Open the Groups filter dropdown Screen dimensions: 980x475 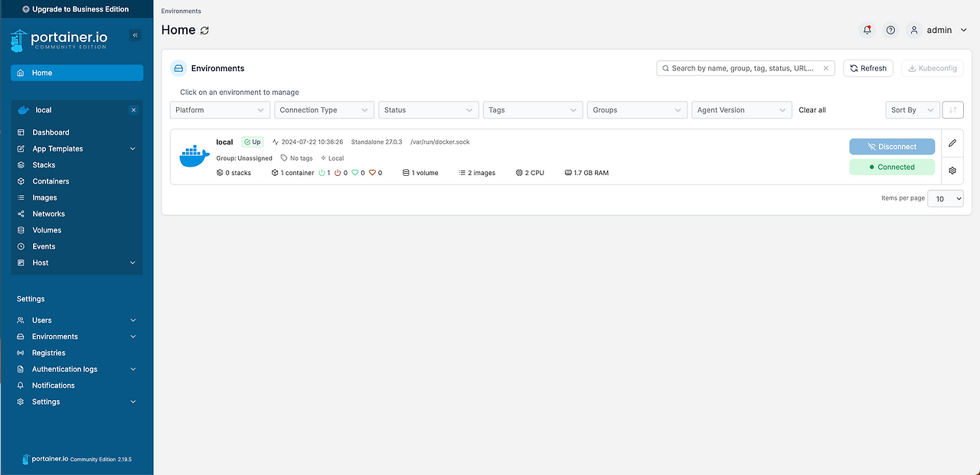pos(637,110)
